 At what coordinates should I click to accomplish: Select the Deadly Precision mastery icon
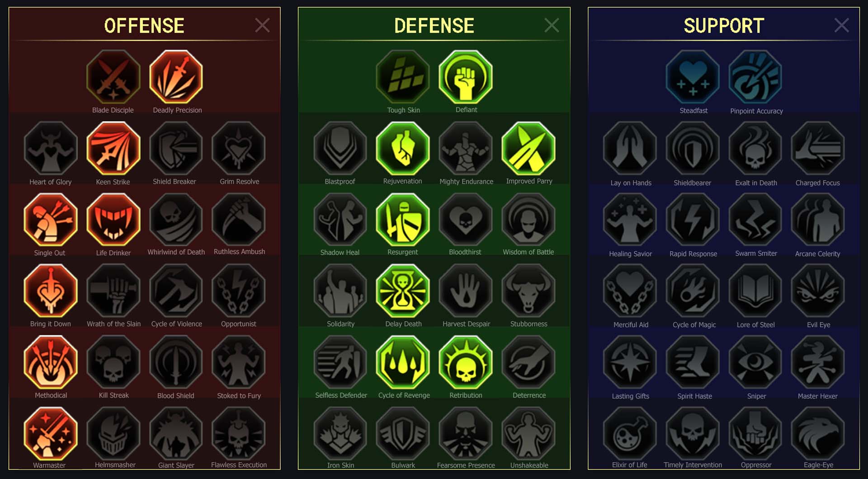176,77
